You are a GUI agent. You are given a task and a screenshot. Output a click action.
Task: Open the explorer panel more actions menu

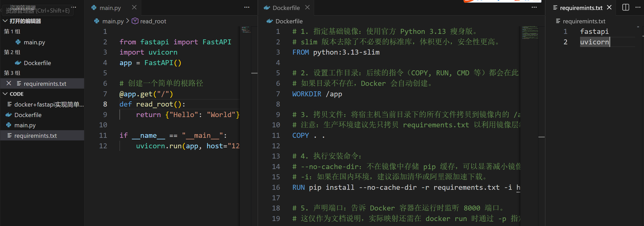click(x=74, y=7)
